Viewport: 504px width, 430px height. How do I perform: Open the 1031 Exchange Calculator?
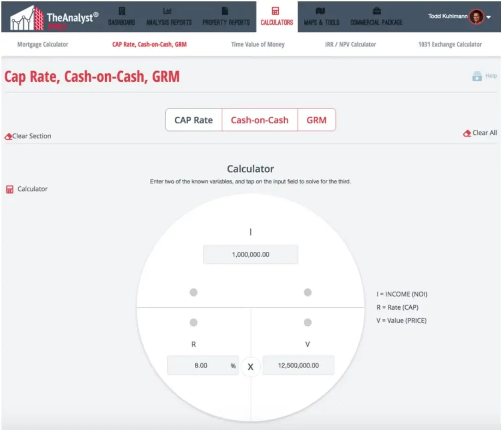(x=450, y=44)
